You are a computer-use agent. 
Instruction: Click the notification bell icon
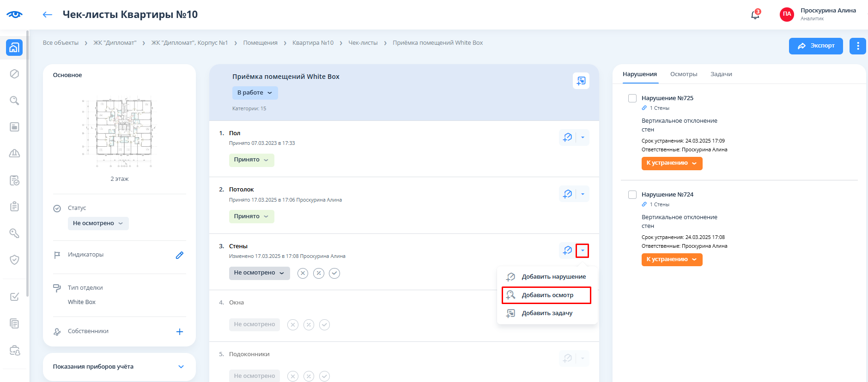coord(755,15)
